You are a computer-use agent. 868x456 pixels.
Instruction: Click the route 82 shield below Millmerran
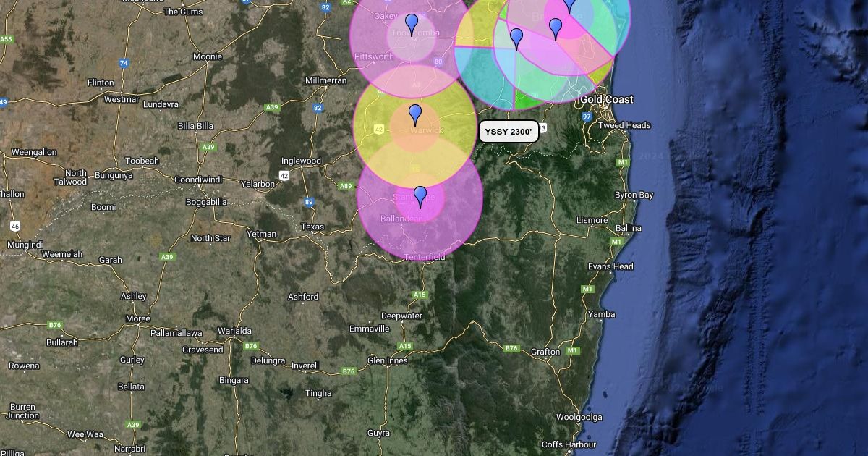318,108
